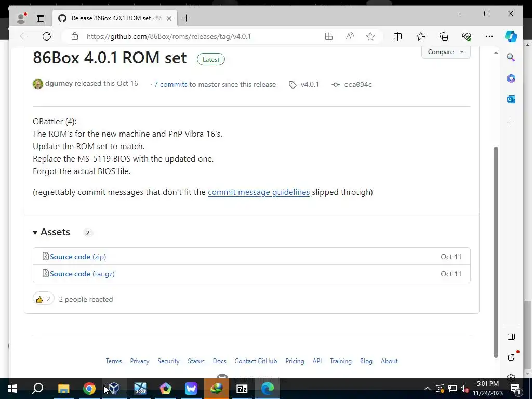Screen dimensions: 532x399
Task: Switch to Microsoft Edge in taskbar
Action: [268, 389]
